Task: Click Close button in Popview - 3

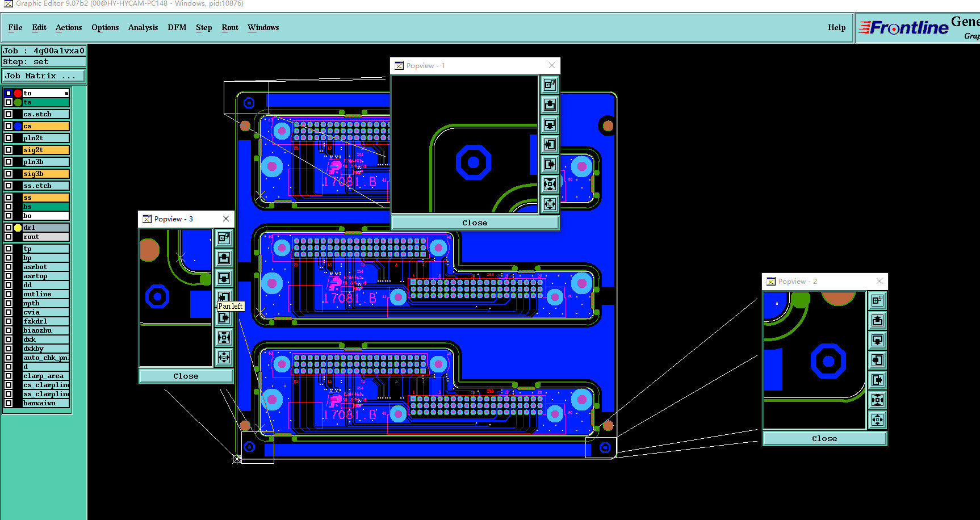Action: [186, 376]
